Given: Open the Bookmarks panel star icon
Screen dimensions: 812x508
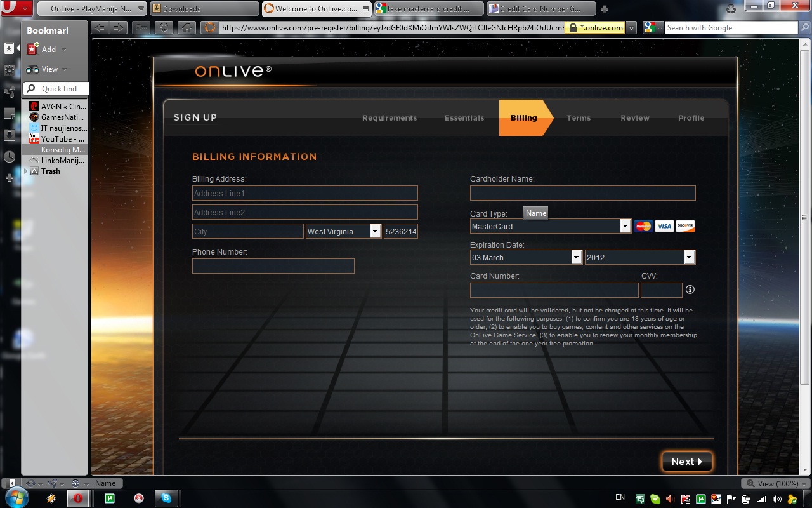Looking at the screenshot, I should pos(10,48).
